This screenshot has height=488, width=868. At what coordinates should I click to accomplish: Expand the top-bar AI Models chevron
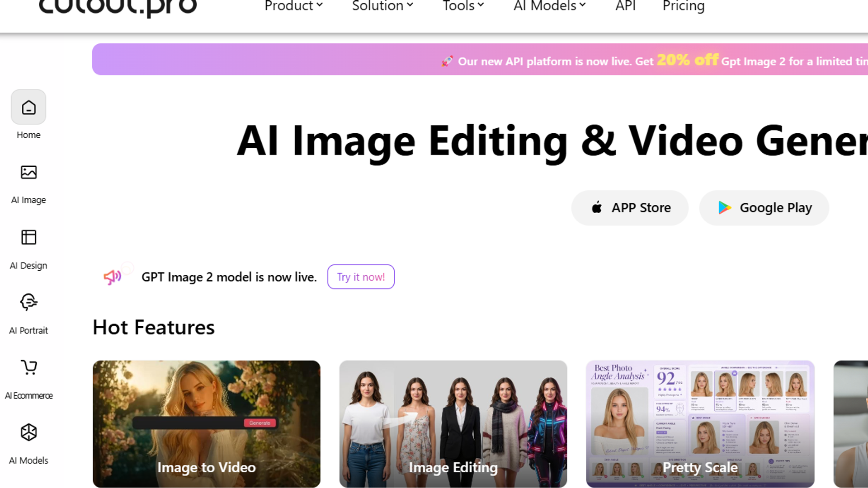(583, 5)
